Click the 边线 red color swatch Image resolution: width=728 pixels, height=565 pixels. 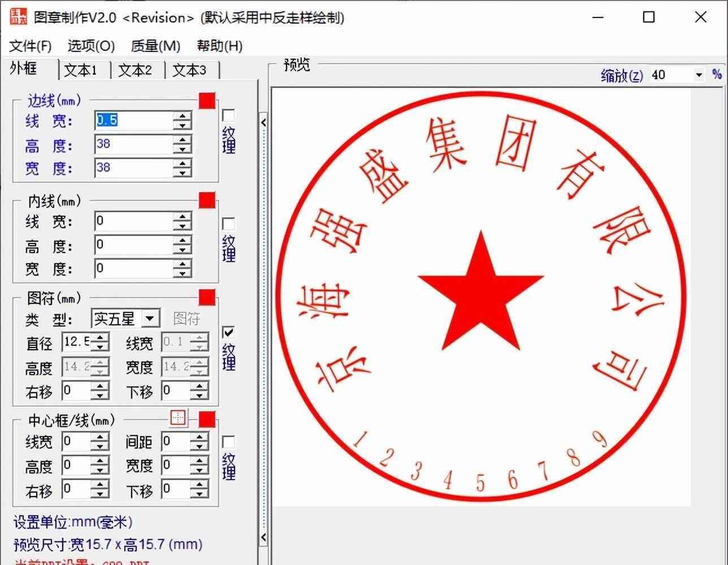coord(207,101)
